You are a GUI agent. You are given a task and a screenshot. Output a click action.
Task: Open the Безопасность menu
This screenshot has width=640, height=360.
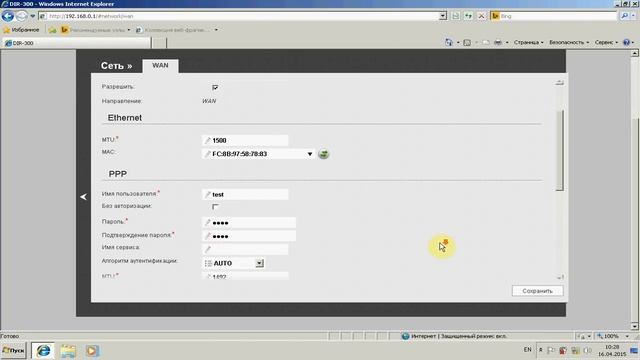(x=569, y=42)
